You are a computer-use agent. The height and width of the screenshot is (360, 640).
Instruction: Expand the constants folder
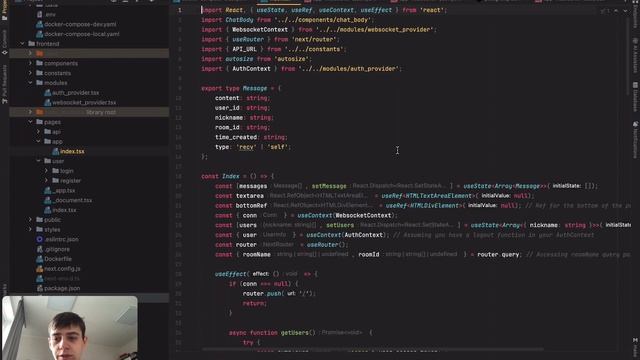click(x=30, y=73)
